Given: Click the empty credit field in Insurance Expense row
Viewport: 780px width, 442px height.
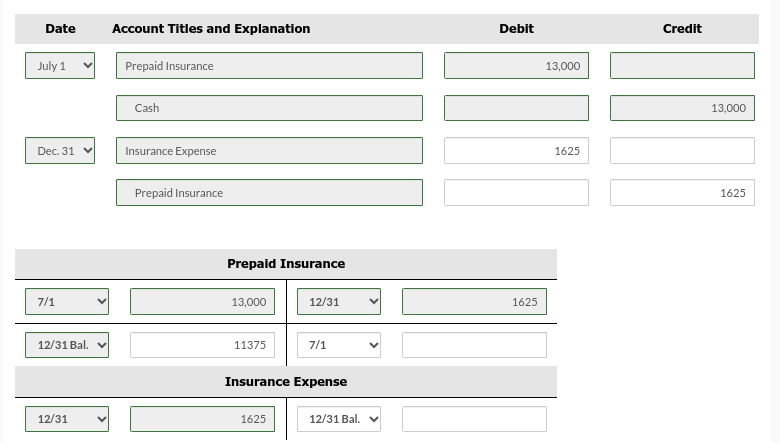Looking at the screenshot, I should (x=682, y=151).
